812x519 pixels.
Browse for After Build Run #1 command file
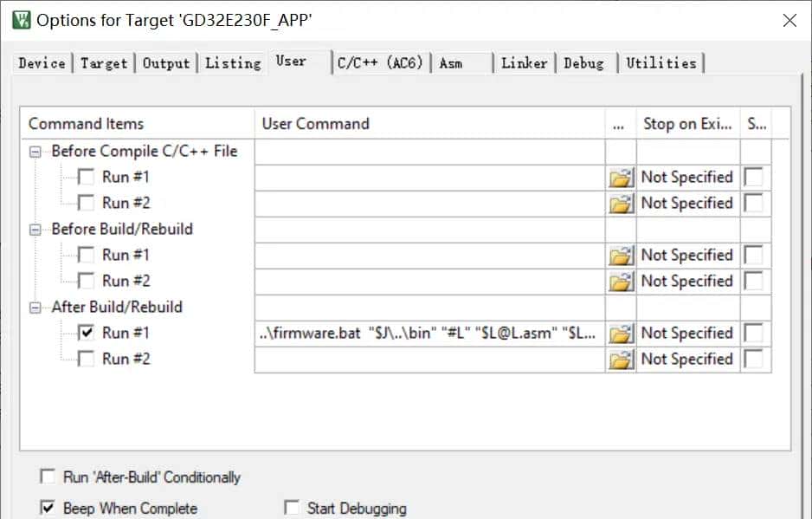tap(621, 334)
